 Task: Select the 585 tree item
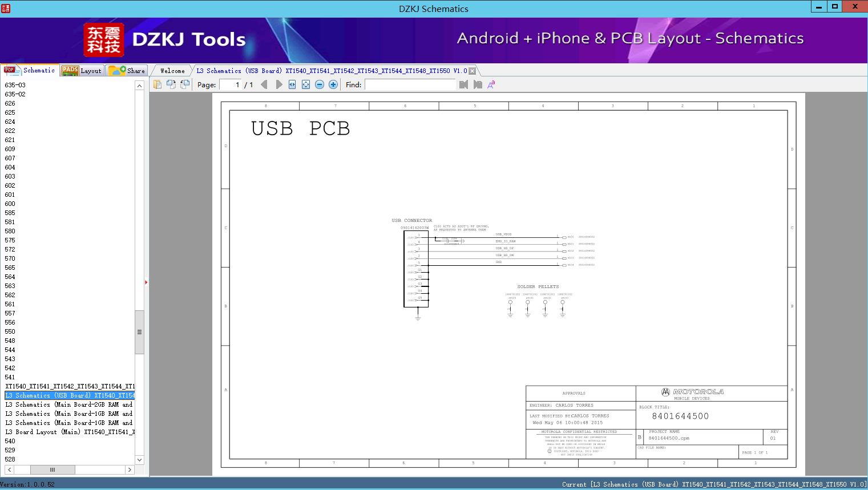[x=10, y=213]
